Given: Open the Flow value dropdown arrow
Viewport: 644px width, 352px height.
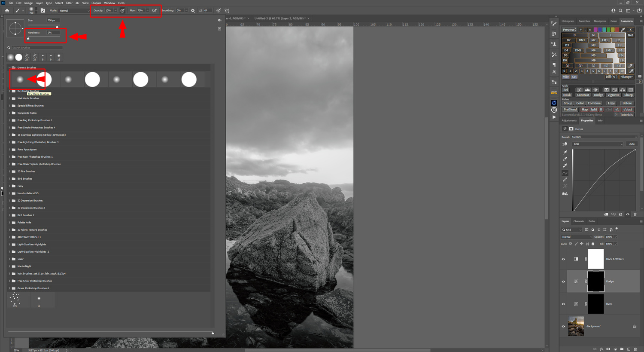Looking at the screenshot, I should click(x=147, y=10).
